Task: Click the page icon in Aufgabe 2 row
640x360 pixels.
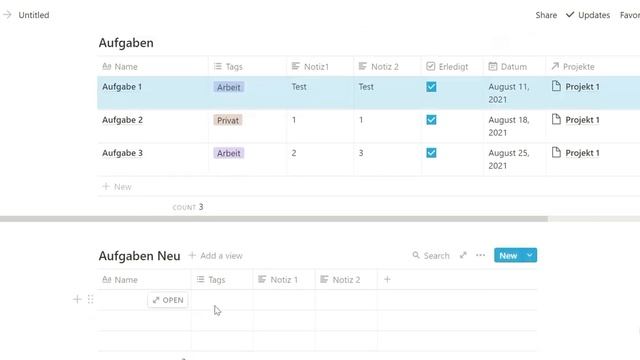Action: (556, 119)
